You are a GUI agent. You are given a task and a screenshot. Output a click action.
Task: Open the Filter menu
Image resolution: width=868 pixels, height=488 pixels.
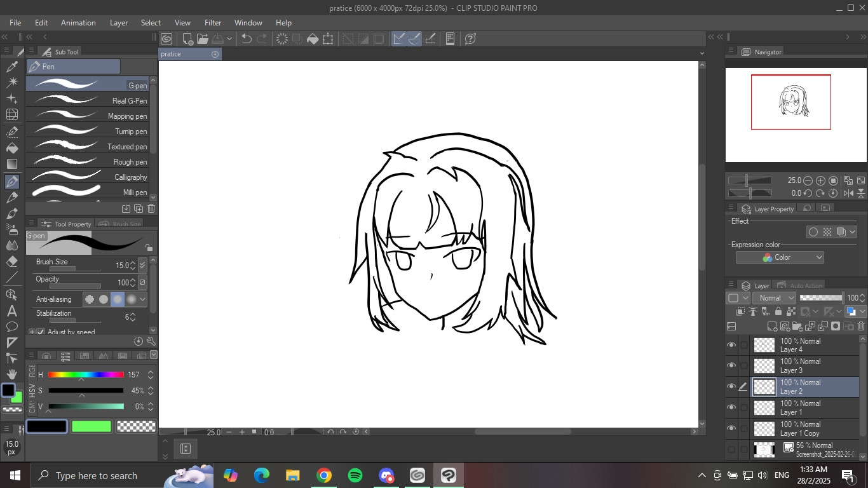(213, 22)
